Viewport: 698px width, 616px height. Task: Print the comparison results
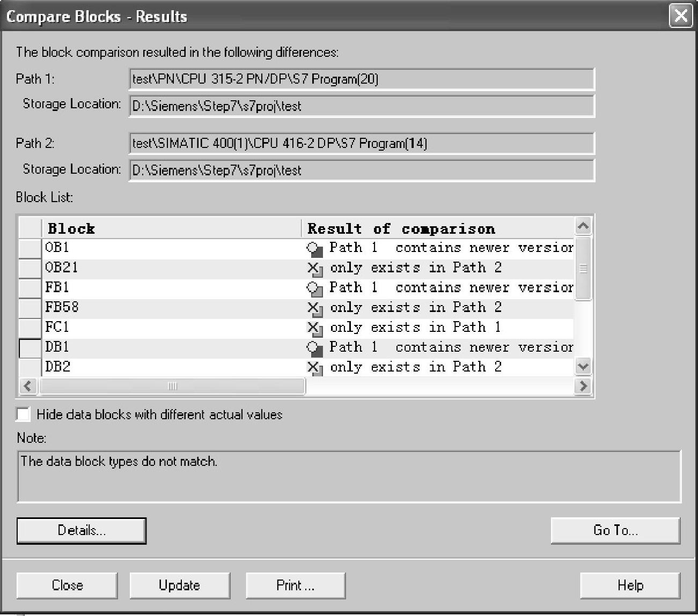pos(296,585)
